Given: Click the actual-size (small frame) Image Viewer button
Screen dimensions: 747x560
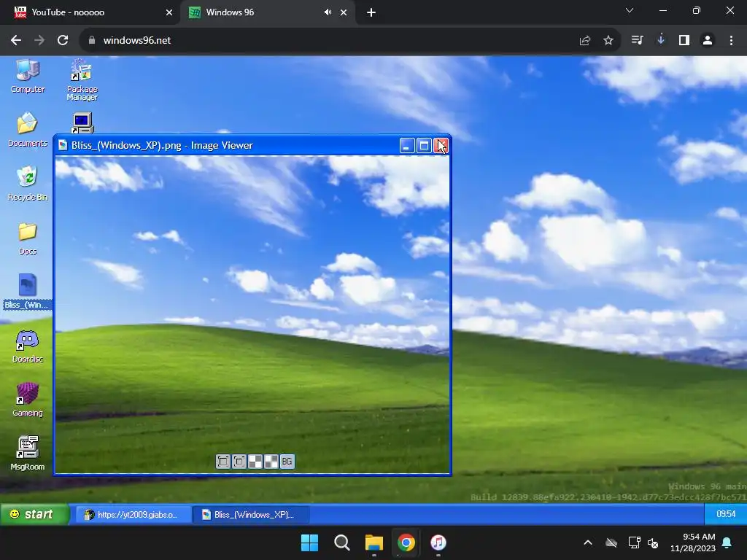Looking at the screenshot, I should tap(239, 462).
